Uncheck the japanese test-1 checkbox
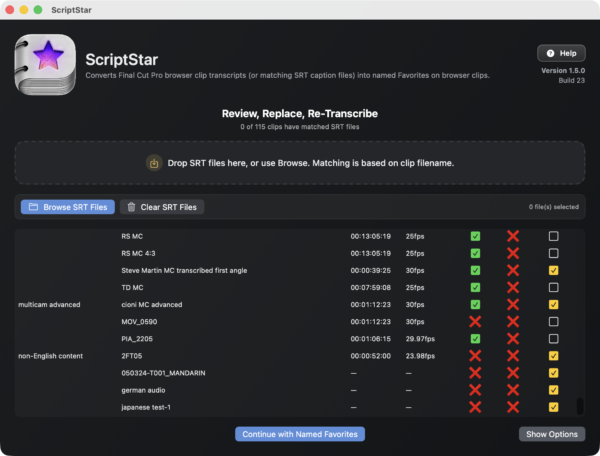The width and height of the screenshot is (600, 456). pyautogui.click(x=553, y=407)
